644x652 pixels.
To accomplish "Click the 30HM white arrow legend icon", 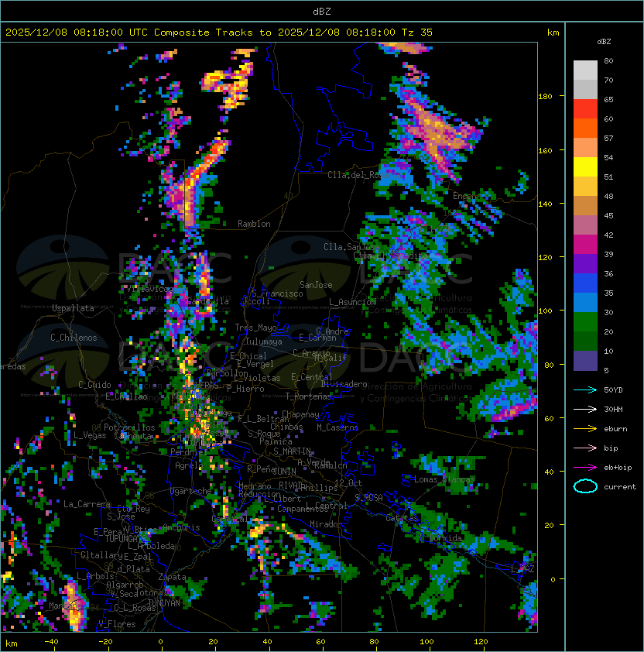I will [585, 409].
